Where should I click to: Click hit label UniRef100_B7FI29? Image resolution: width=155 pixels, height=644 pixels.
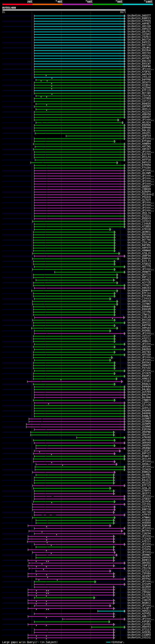(x=139, y=90)
